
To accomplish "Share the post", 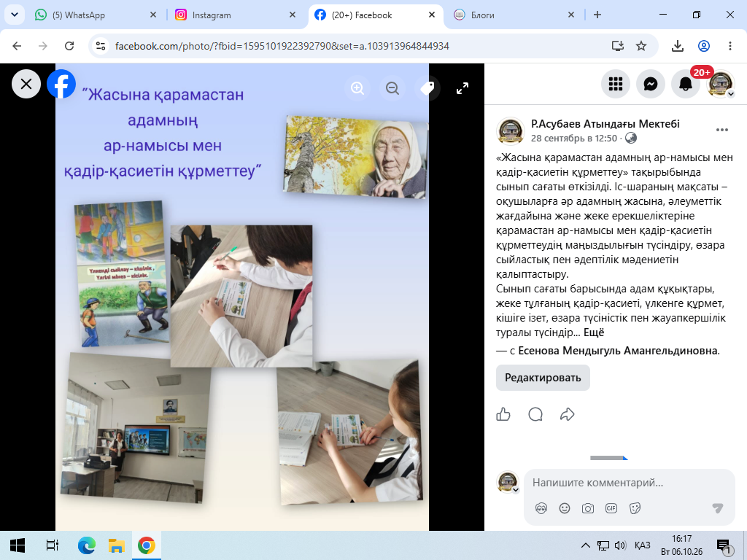I will 567,414.
